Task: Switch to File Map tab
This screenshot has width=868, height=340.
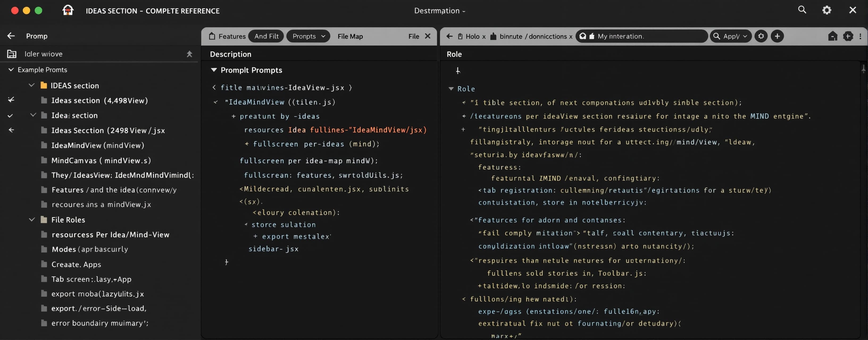Action: [x=350, y=36]
